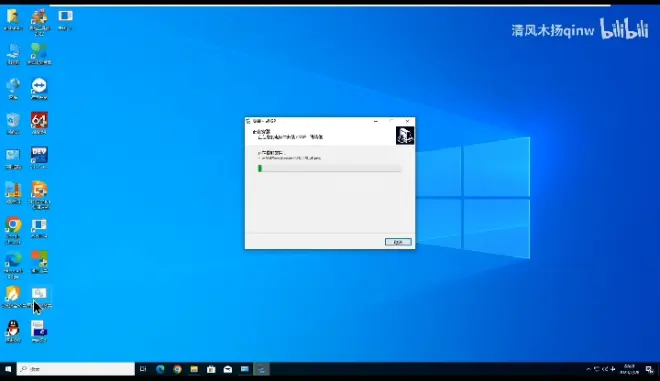Screen dimensions: 660x381
Task: Open the installer package icon below the cursor
Action: pos(39,331)
